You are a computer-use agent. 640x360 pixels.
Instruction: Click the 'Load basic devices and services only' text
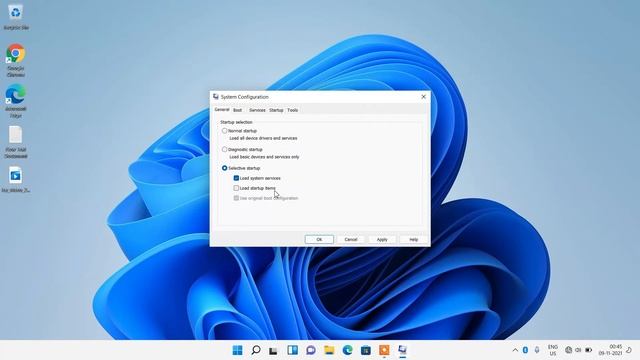(264, 157)
